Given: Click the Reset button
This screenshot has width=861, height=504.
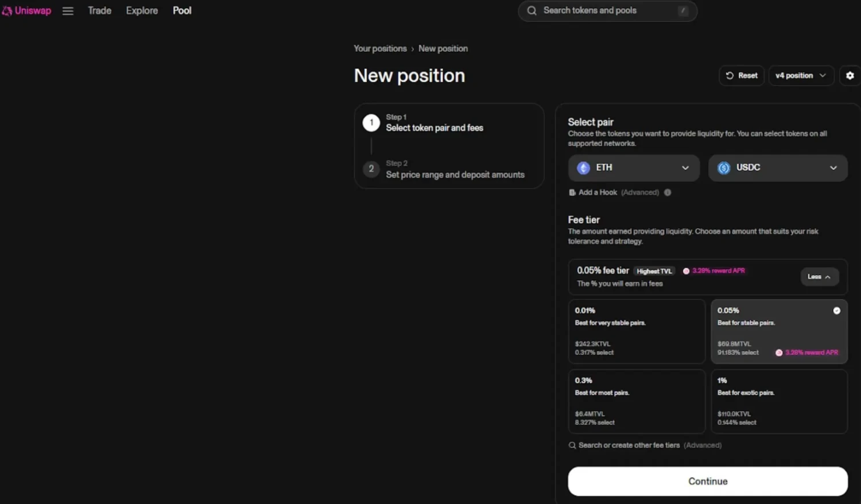Looking at the screenshot, I should pyautogui.click(x=742, y=75).
